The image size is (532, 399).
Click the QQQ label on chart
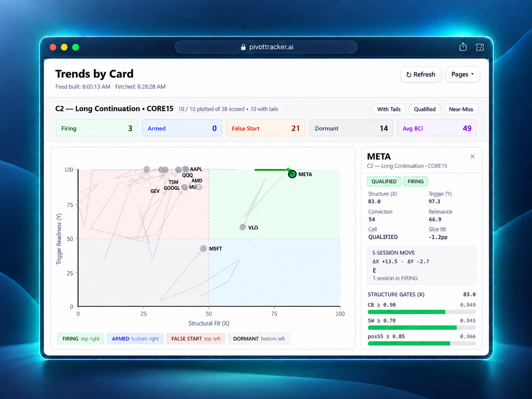click(x=187, y=175)
